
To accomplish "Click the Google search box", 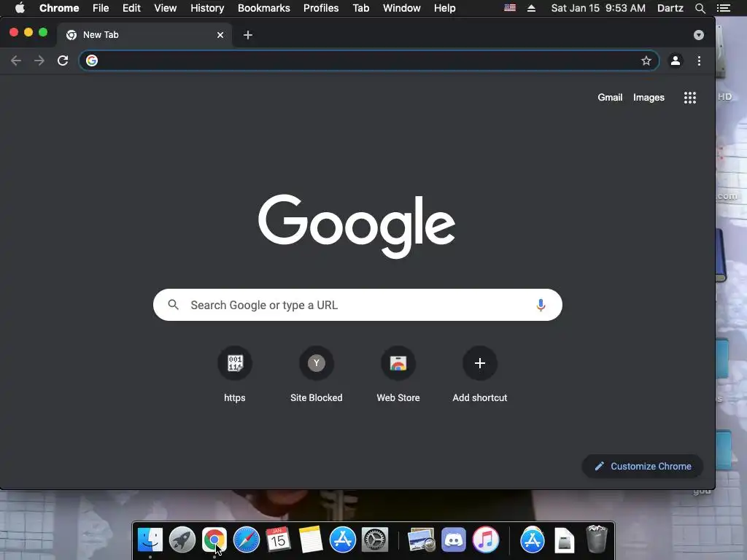I will click(x=357, y=305).
